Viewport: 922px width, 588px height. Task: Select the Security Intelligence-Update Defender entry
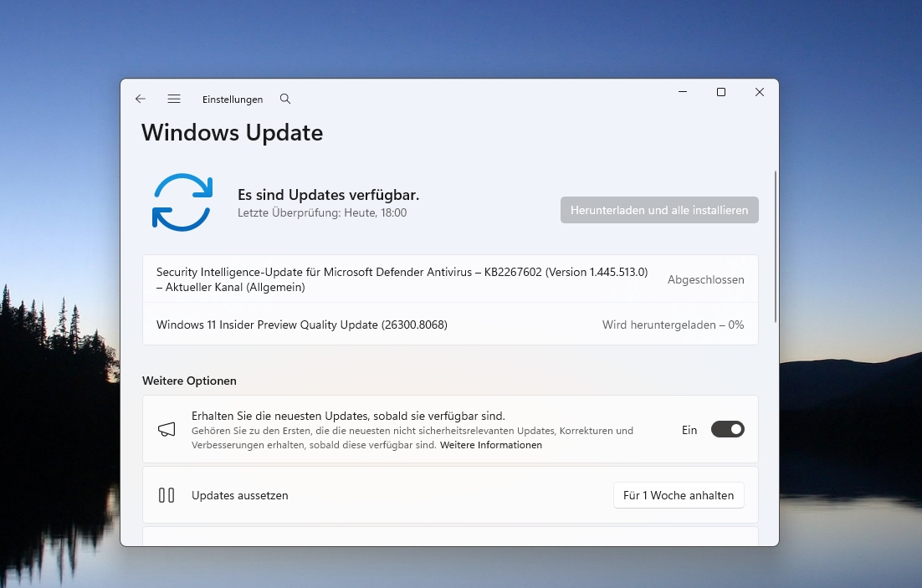coord(402,279)
